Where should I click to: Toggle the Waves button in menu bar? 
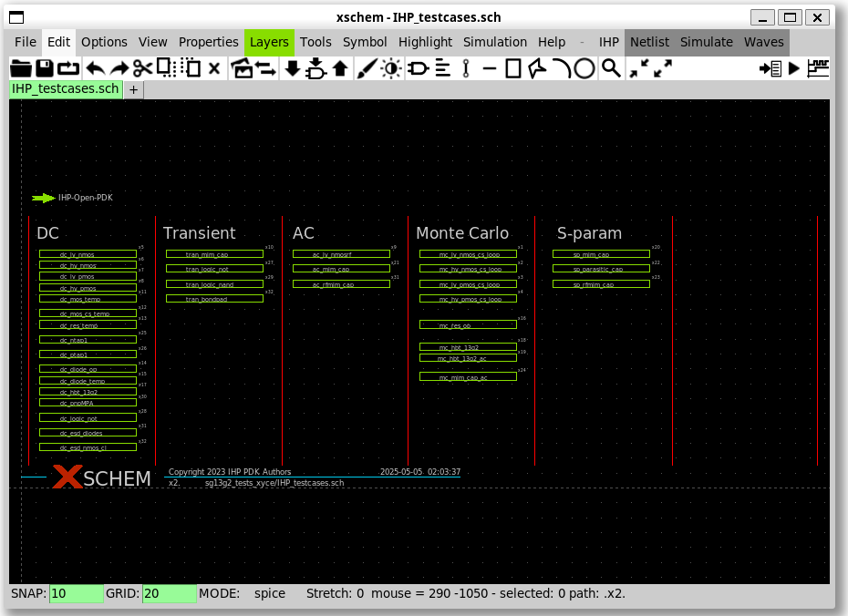tap(763, 42)
